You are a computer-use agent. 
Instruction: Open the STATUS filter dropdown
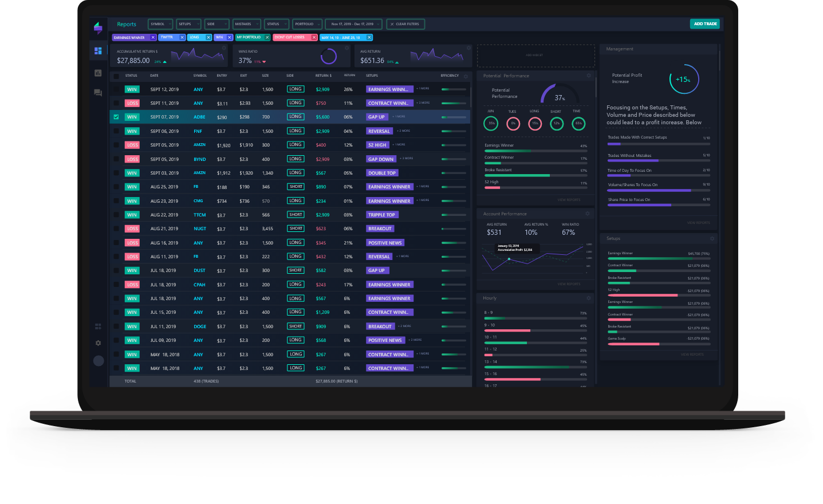point(277,24)
